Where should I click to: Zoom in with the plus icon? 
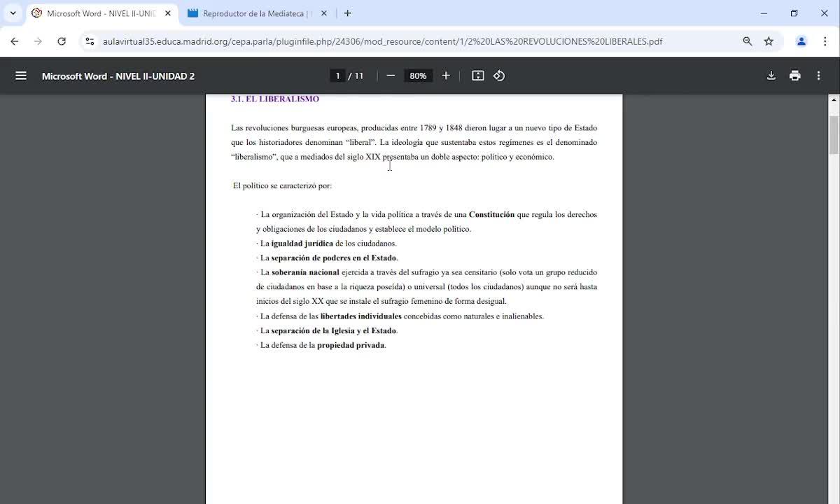(x=446, y=76)
